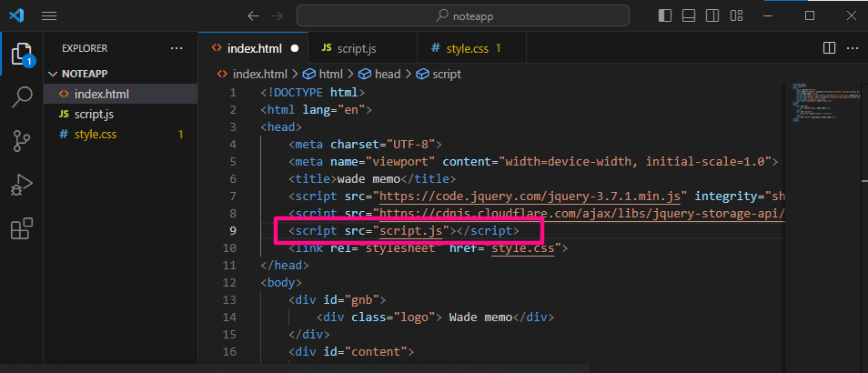
Task: Click line number 12 in the gutter
Action: click(x=229, y=283)
